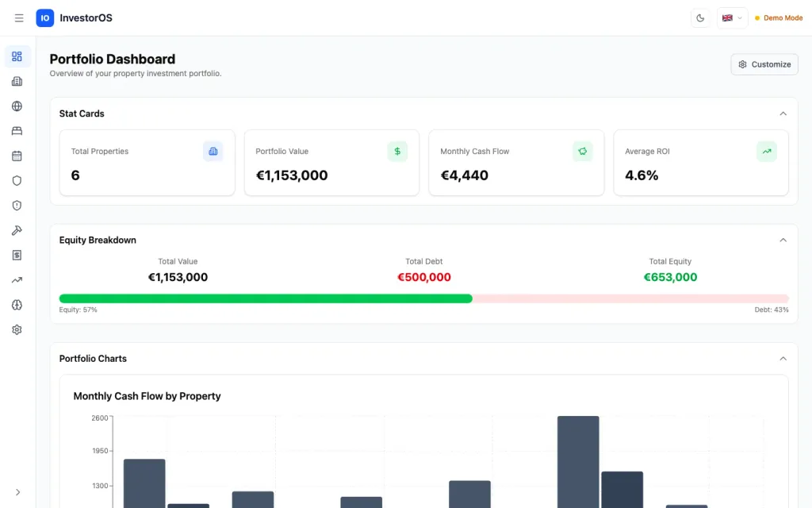812x508 pixels.
Task: Open the bed icon in the sidebar
Action: (x=17, y=131)
